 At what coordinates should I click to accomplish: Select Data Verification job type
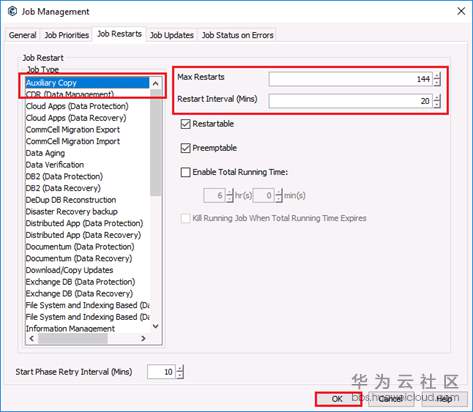click(x=87, y=164)
